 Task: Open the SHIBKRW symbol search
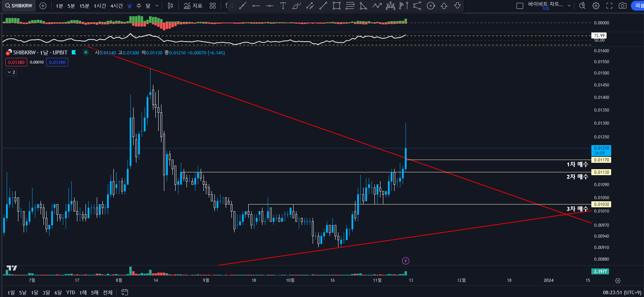point(19,6)
